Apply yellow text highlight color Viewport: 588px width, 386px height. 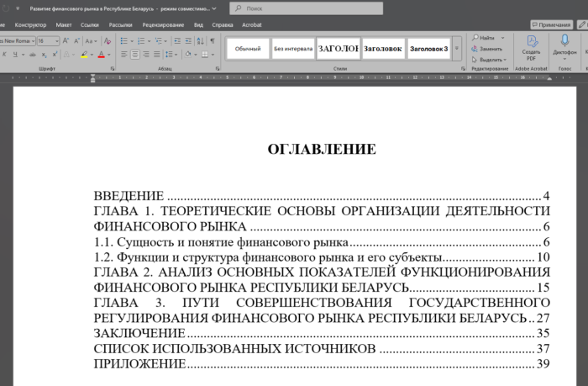tap(84, 55)
